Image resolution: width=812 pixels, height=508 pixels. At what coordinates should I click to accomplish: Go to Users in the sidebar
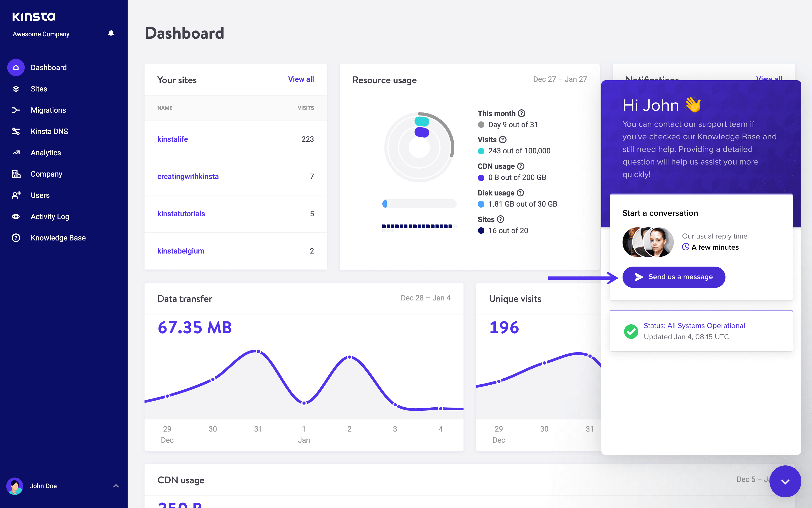pyautogui.click(x=40, y=195)
